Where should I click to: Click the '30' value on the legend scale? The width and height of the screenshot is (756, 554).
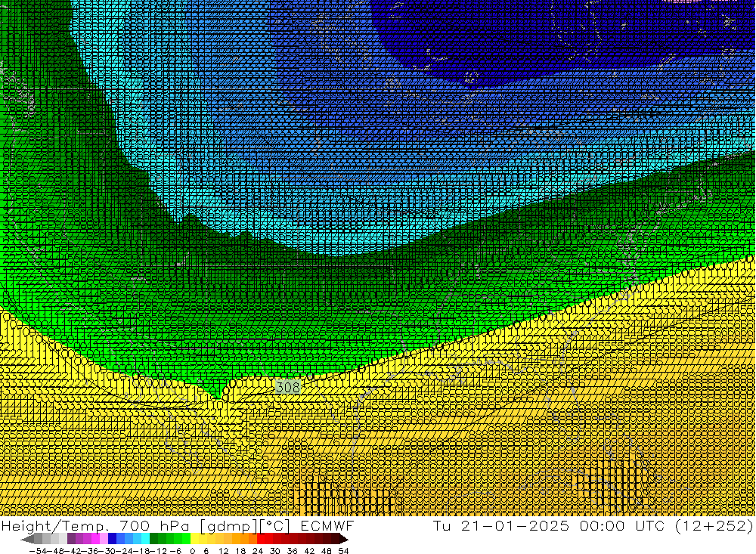point(275,551)
